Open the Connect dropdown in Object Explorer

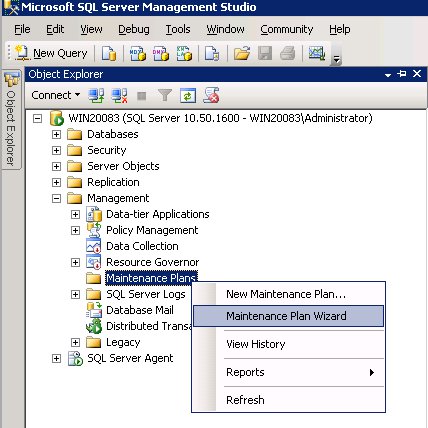[x=56, y=95]
